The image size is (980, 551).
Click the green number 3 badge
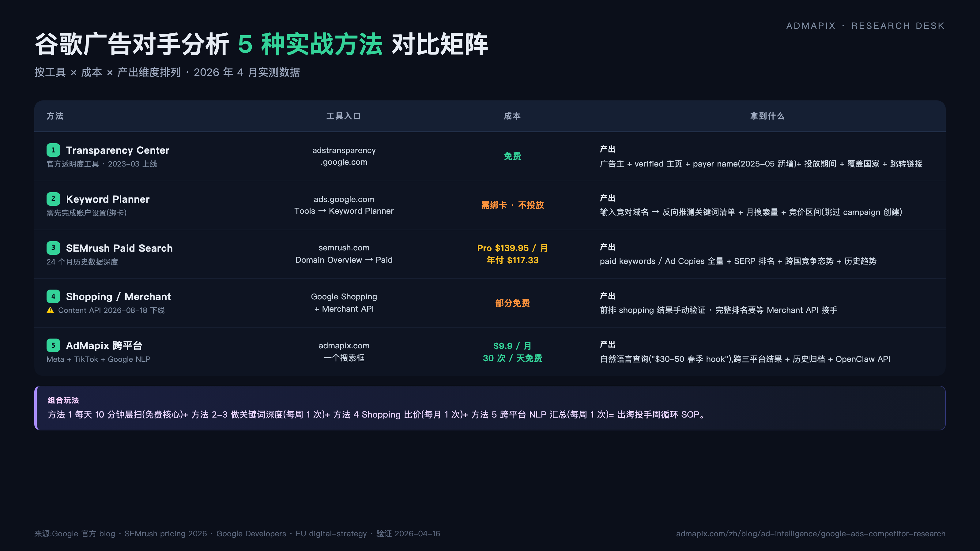(x=53, y=248)
